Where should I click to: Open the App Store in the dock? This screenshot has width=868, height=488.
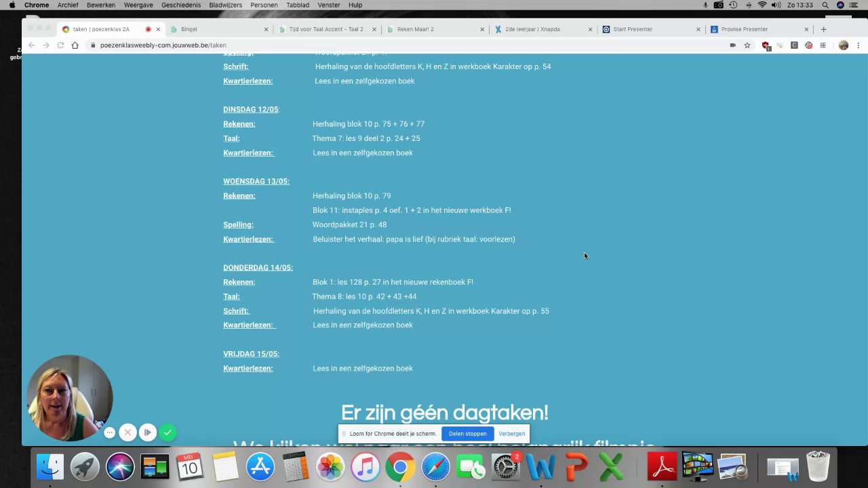click(260, 467)
